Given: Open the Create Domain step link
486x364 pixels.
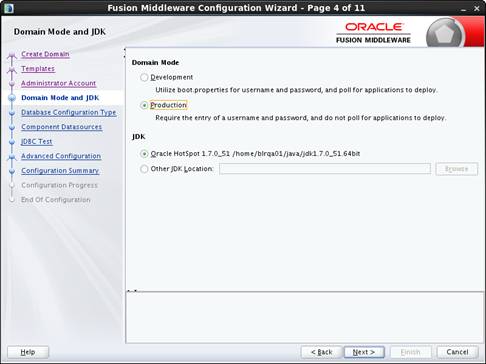Looking at the screenshot, I should 45,54.
